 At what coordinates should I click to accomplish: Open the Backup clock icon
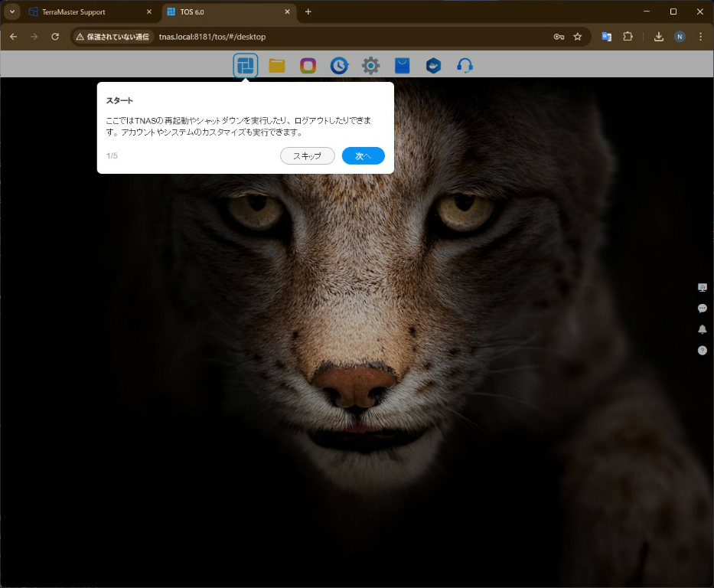(x=339, y=66)
